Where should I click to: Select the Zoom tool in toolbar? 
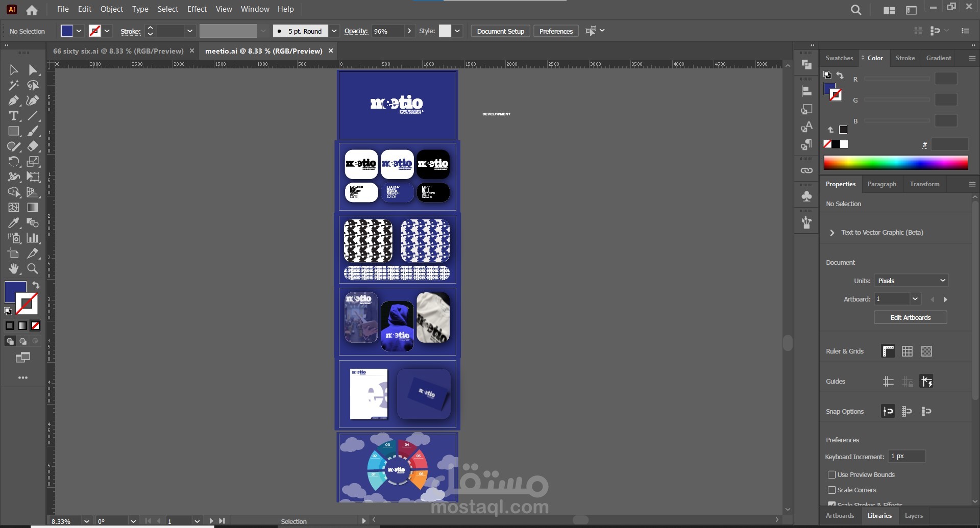[x=33, y=269]
